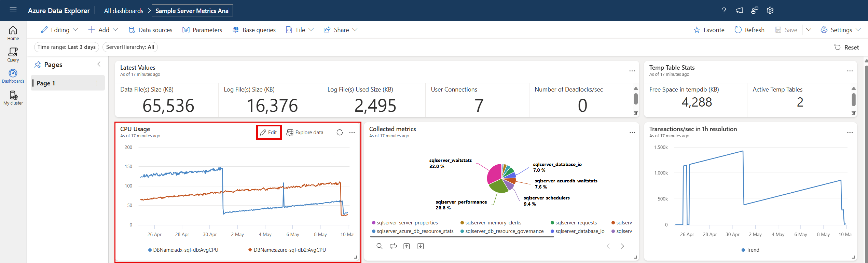Viewport: 868px width, 263px height.
Task: Open All dashboards breadcrumb
Action: point(123,11)
